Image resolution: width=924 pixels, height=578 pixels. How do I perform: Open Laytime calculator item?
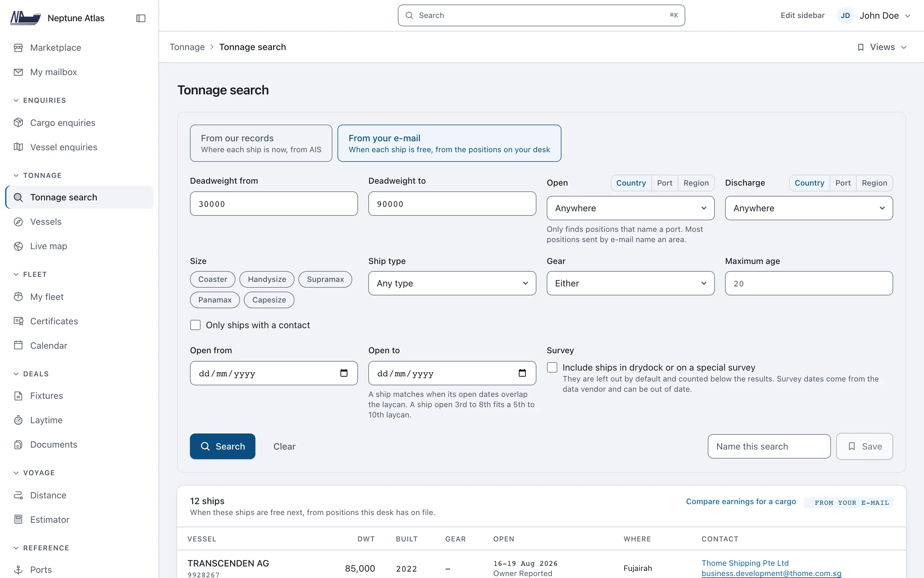point(80,420)
